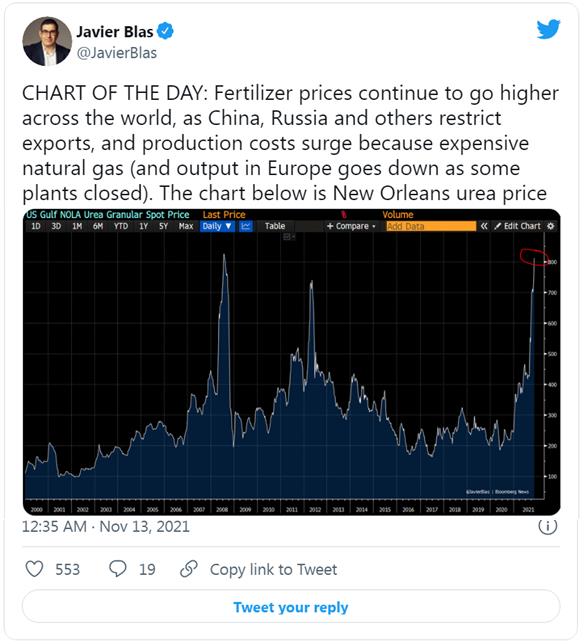
Task: Open Javier Blas profile picture
Action: [47, 41]
